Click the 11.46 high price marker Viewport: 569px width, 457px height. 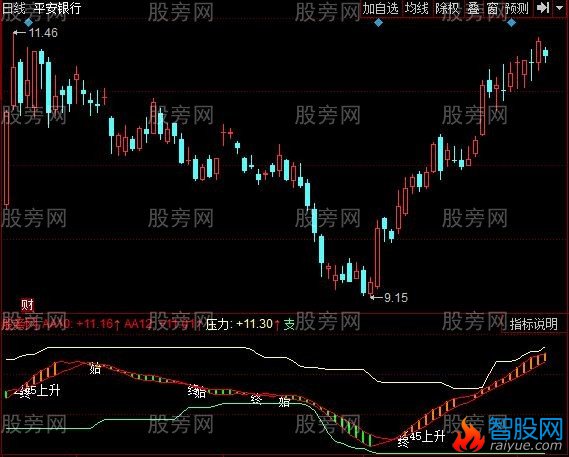35,33
